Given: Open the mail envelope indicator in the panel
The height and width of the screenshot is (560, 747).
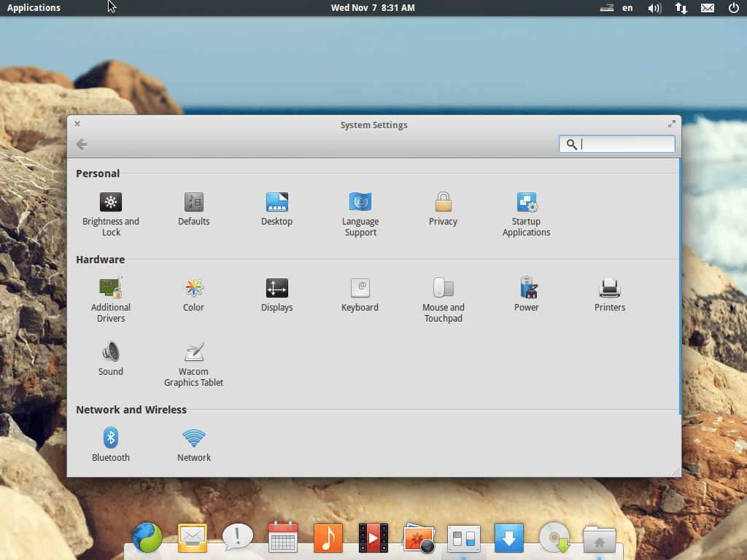Looking at the screenshot, I should click(x=708, y=8).
